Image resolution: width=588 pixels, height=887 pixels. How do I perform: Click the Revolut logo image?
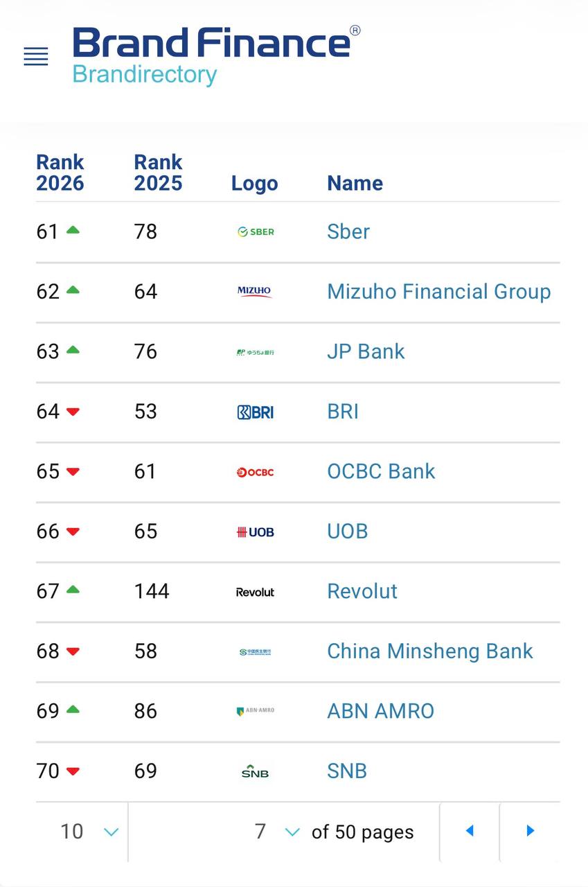tap(255, 592)
